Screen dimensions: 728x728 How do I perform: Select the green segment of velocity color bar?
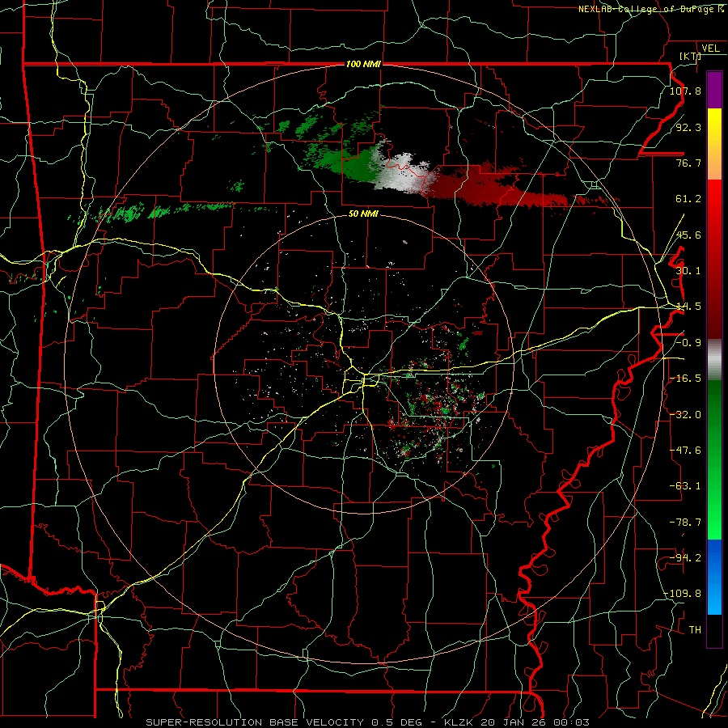(714, 459)
